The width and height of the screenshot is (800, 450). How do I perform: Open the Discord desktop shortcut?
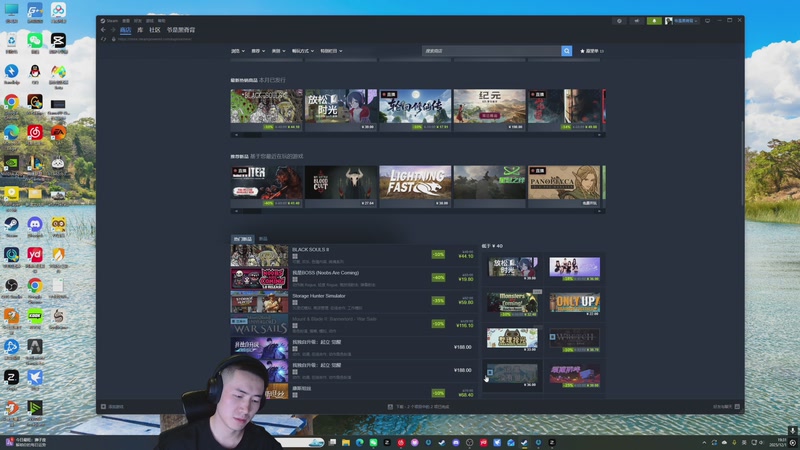[x=35, y=226]
